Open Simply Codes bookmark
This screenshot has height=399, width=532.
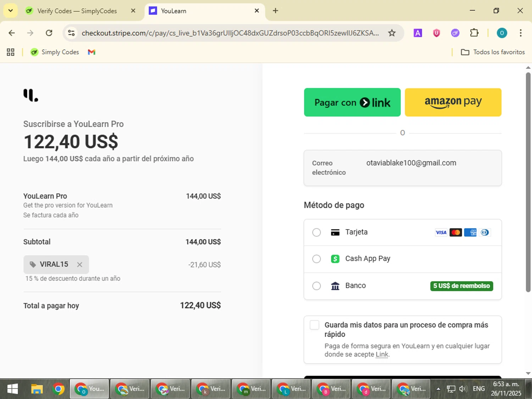[x=55, y=52]
